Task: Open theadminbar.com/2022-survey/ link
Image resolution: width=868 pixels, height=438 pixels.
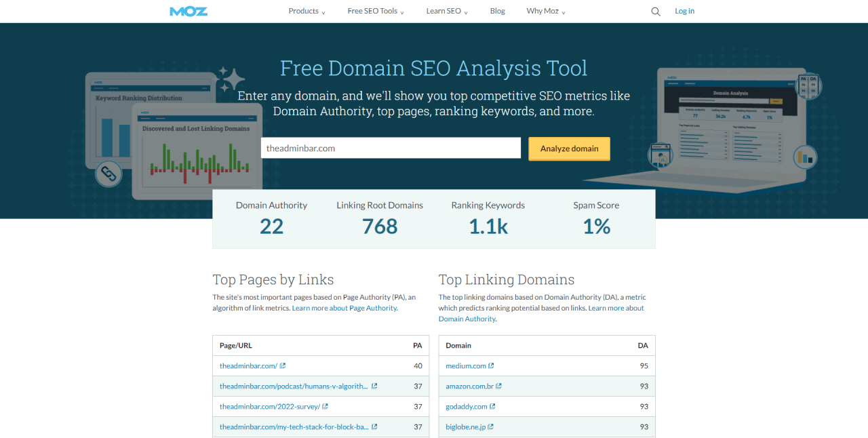Action: click(x=270, y=406)
